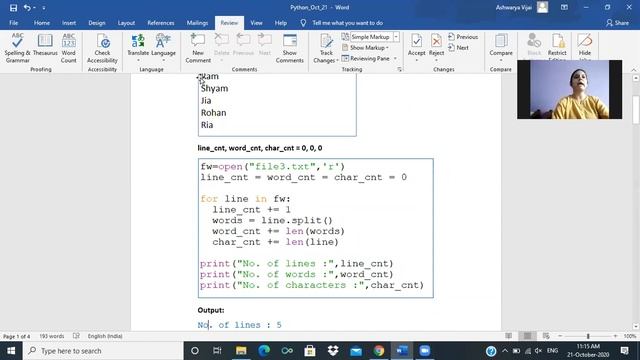Click 193 words status indicator
The image size is (640, 360).
(52, 336)
